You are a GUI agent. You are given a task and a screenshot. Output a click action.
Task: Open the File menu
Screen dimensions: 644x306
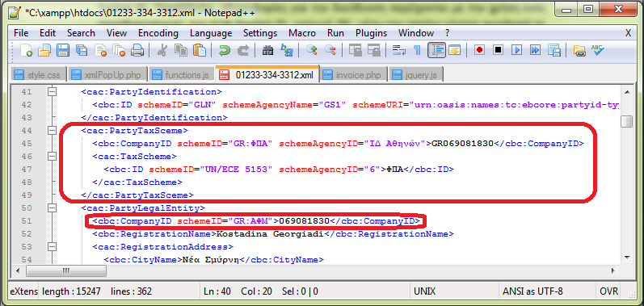point(21,33)
